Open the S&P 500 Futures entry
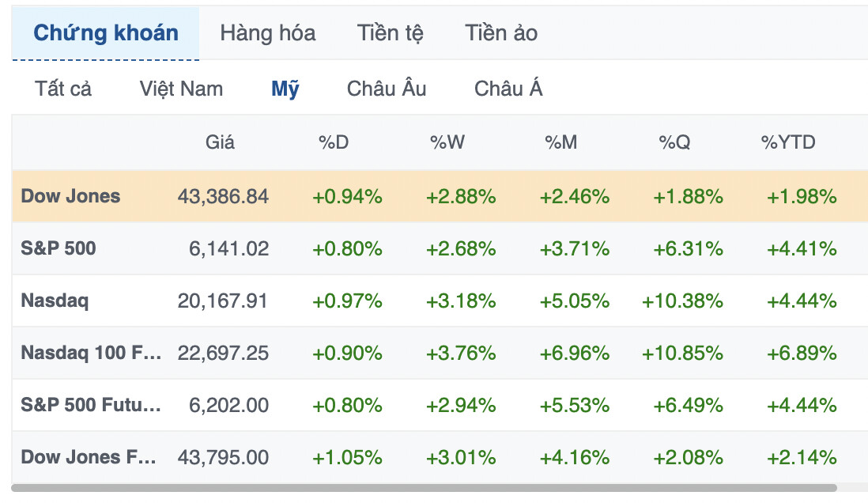Screen dimensions: 868x503 point(91,405)
